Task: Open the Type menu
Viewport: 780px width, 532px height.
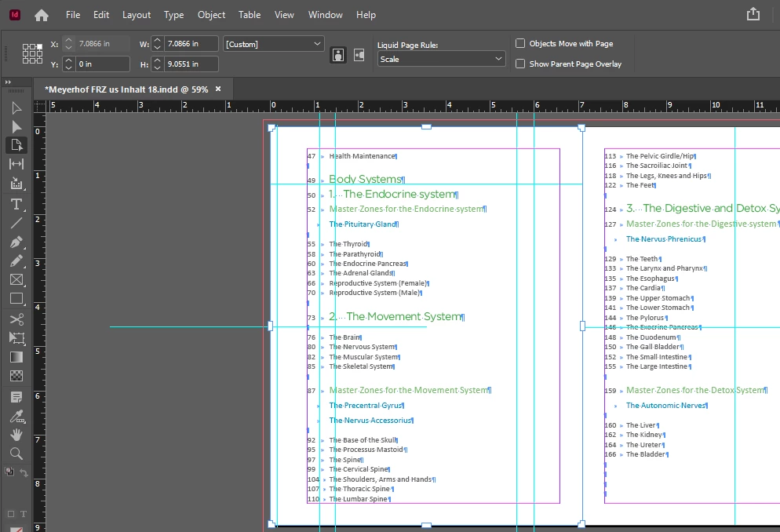Action: coord(173,15)
